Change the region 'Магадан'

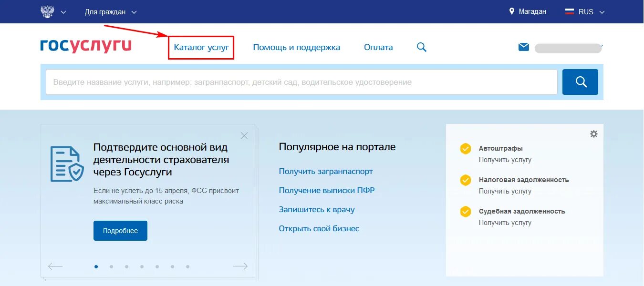pos(532,11)
